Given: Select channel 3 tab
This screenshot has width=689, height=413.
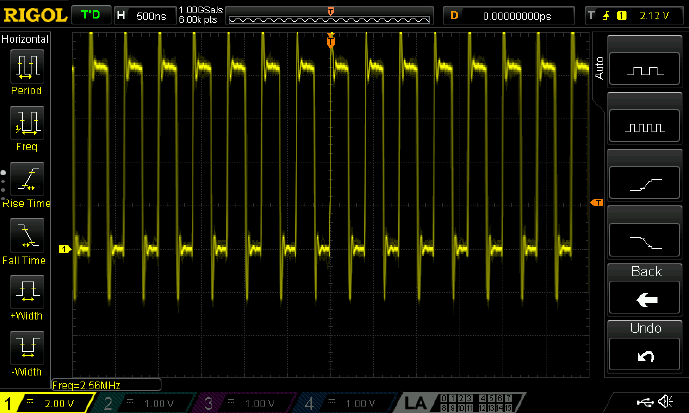Looking at the screenshot, I should tap(243, 403).
